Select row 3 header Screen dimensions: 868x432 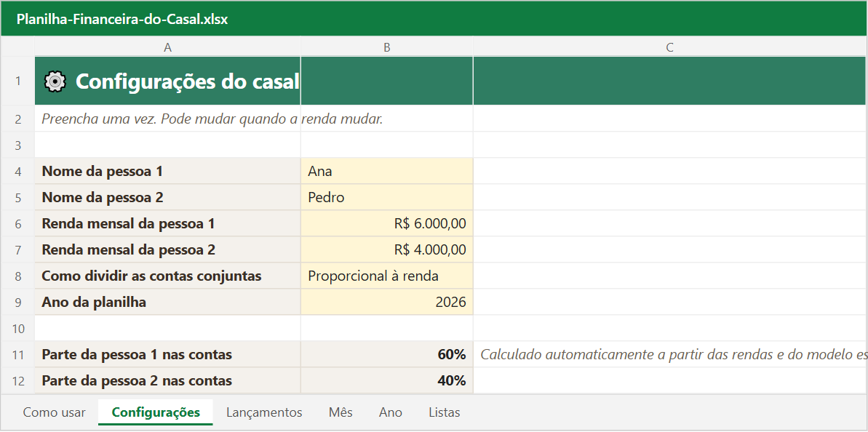coord(17,145)
